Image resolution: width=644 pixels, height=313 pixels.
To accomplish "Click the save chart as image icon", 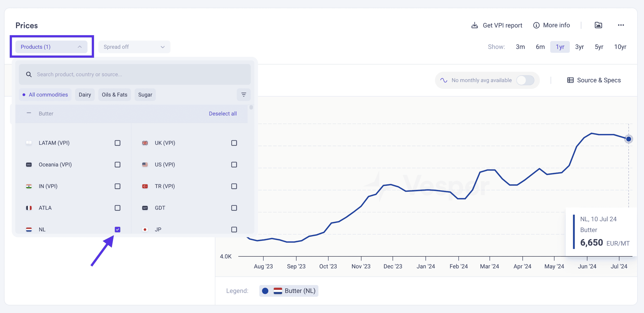I will pos(598,25).
